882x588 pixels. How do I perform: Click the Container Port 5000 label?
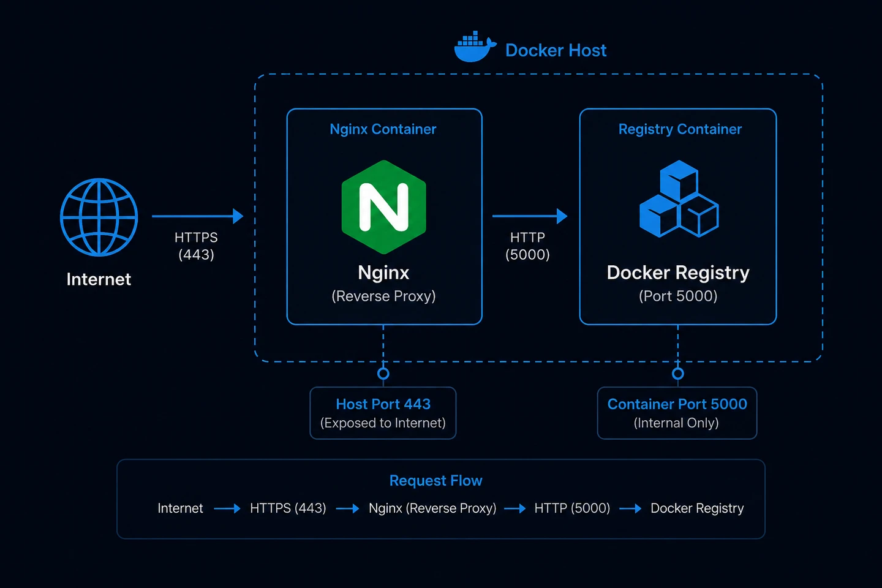677,404
